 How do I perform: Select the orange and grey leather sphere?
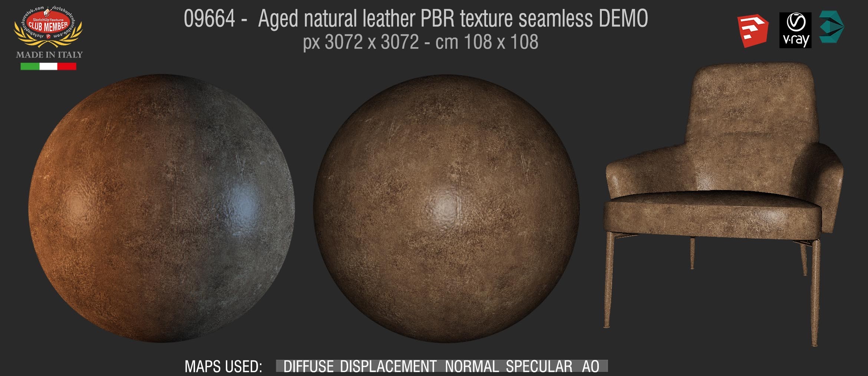pos(162,208)
